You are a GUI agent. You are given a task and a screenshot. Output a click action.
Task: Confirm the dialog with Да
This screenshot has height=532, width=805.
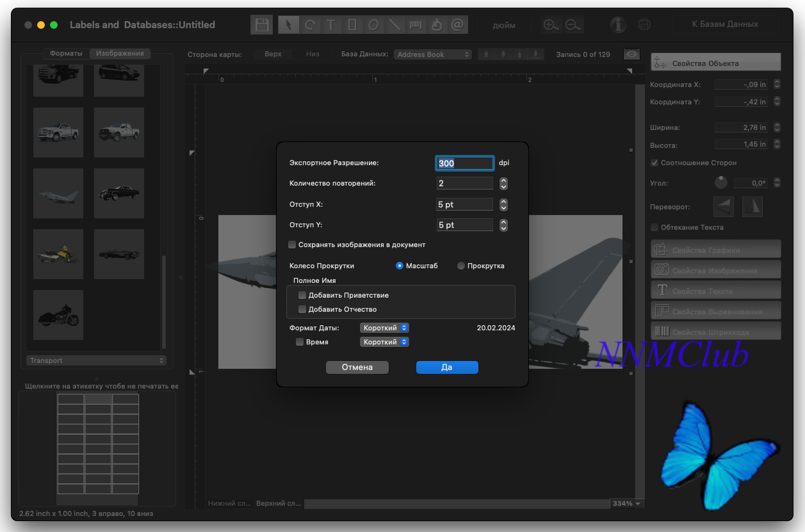447,367
